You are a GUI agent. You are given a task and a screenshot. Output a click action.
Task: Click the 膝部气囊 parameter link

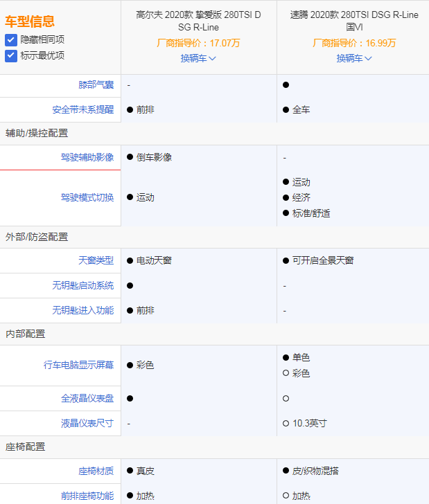click(96, 84)
